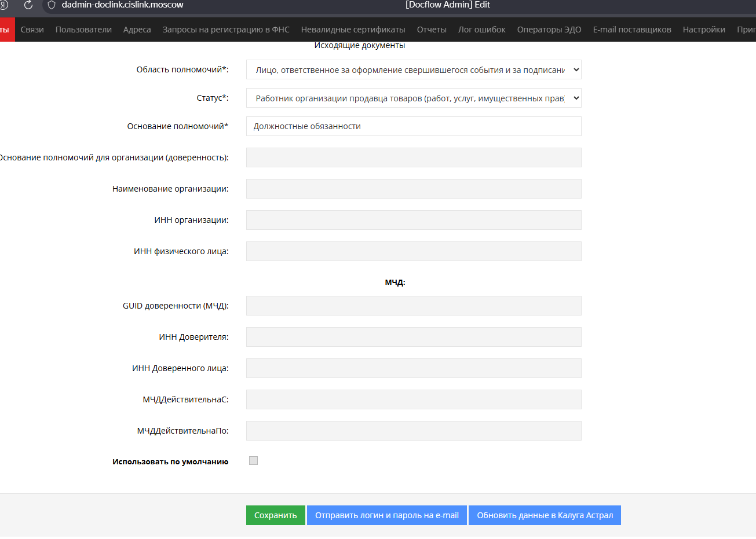Screen dimensions: 756x539
Task: Click the green 'Сохранить' button
Action: click(276, 515)
